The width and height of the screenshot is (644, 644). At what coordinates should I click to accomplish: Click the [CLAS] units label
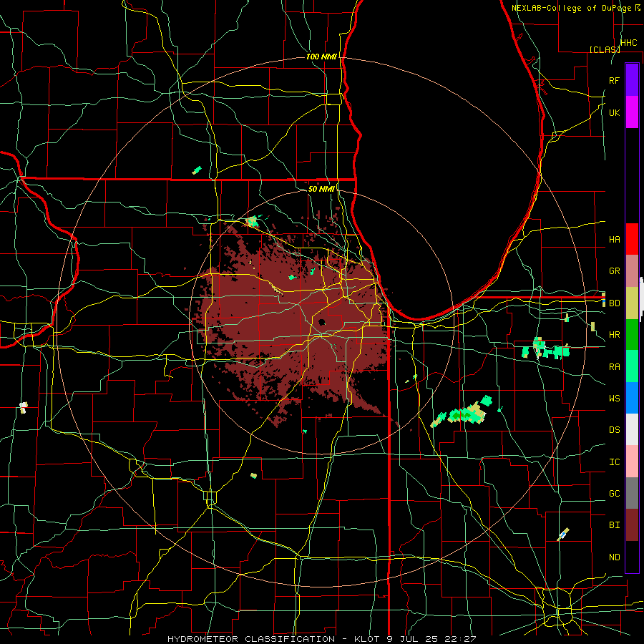[x=605, y=49]
